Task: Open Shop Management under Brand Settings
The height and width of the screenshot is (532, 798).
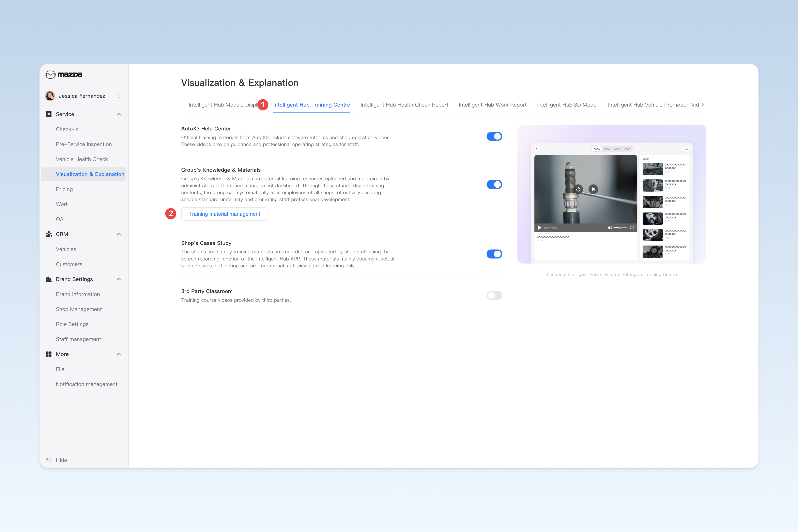Action: click(x=79, y=309)
